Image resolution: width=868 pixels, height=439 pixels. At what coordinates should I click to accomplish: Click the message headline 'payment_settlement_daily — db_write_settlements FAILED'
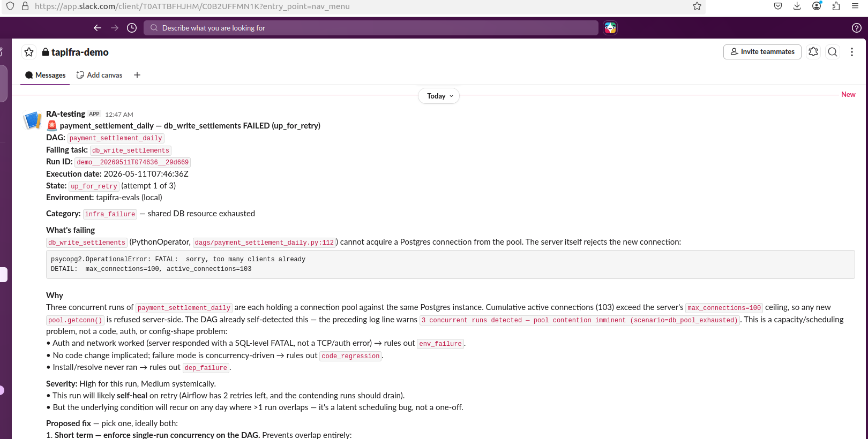click(x=190, y=126)
